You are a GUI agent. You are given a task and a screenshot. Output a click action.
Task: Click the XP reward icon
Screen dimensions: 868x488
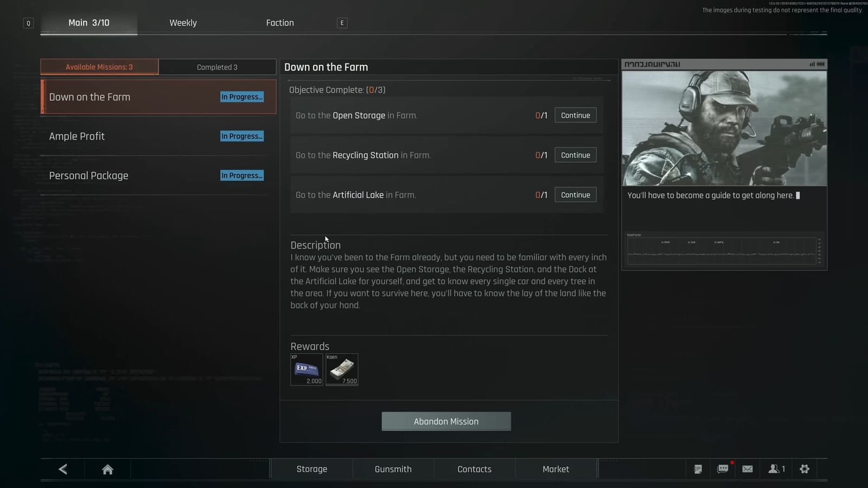[x=307, y=370]
